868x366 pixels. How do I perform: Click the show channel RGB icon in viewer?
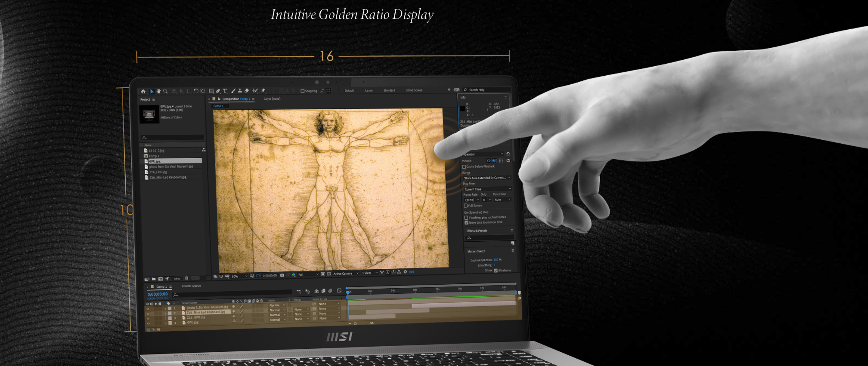pyautogui.click(x=294, y=275)
